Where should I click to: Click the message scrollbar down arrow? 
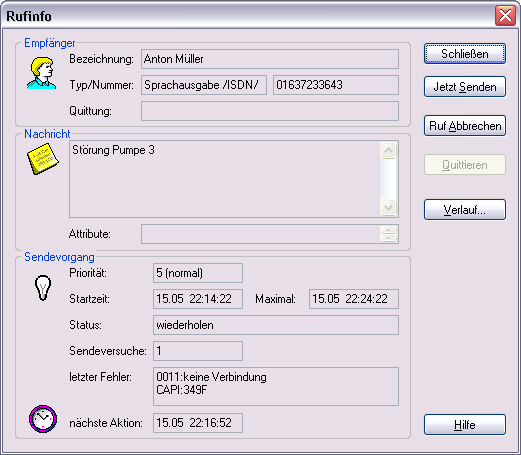click(388, 208)
